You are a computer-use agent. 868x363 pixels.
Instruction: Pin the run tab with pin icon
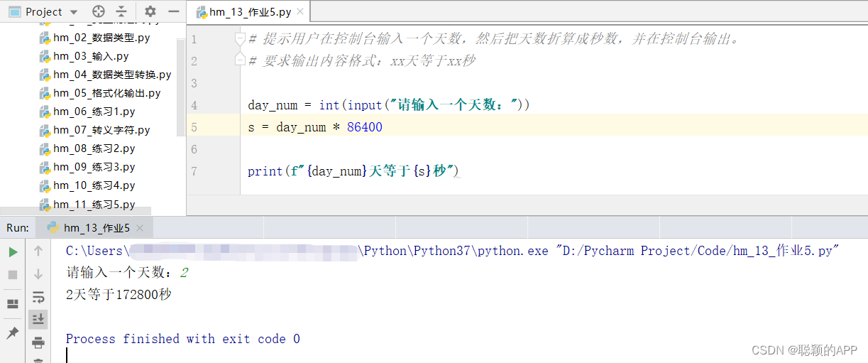tap(13, 332)
